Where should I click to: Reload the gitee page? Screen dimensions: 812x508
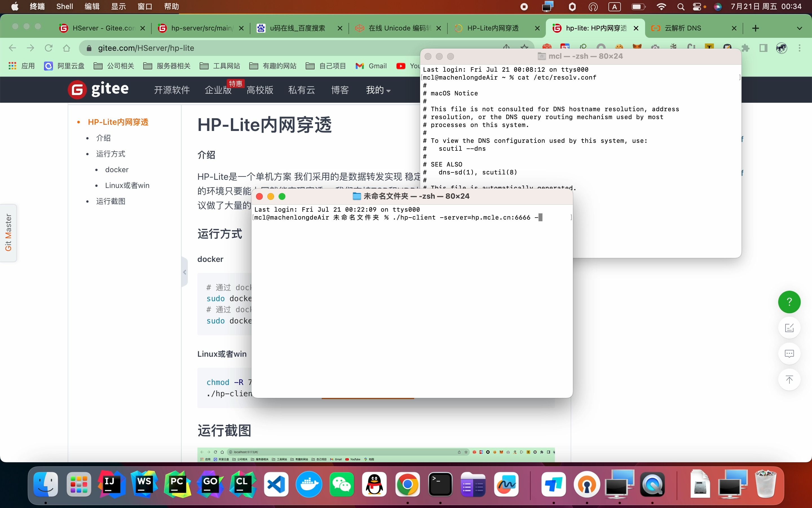click(x=49, y=48)
